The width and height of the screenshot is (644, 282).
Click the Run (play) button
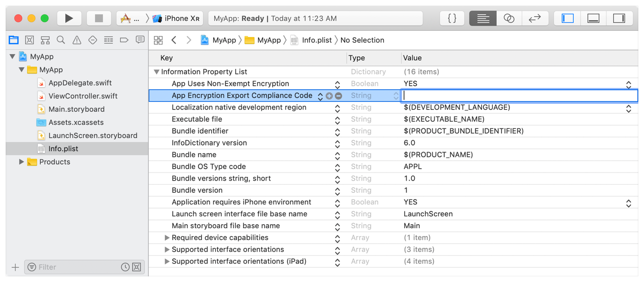[x=69, y=18]
